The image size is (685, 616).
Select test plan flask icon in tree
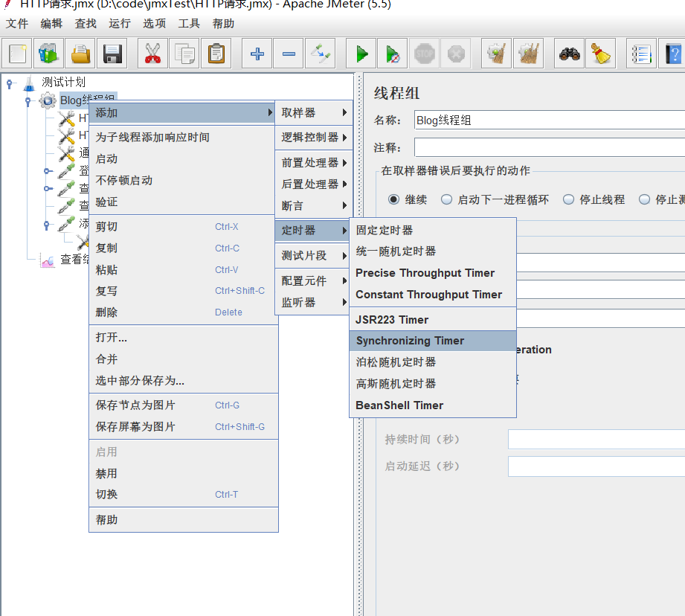(x=29, y=83)
